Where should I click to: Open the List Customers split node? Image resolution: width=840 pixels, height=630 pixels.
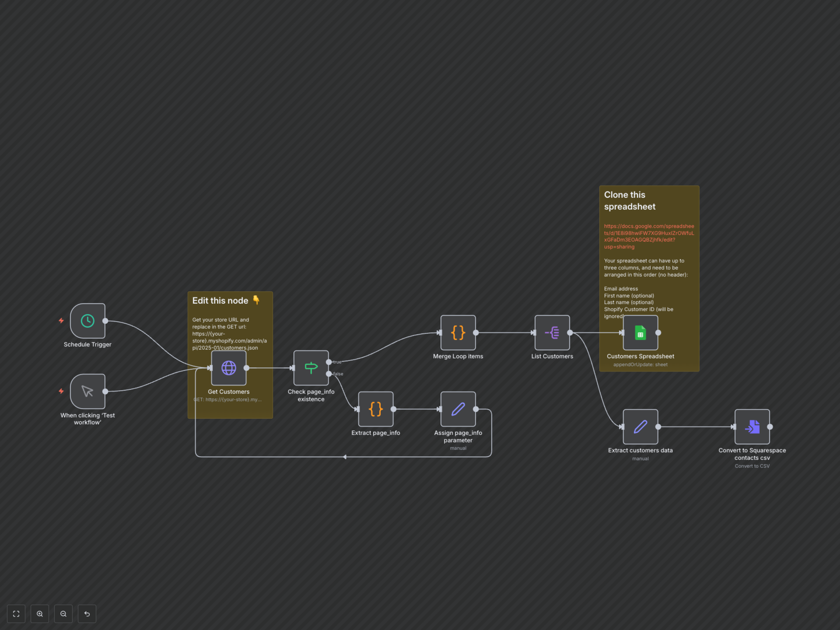click(x=552, y=333)
